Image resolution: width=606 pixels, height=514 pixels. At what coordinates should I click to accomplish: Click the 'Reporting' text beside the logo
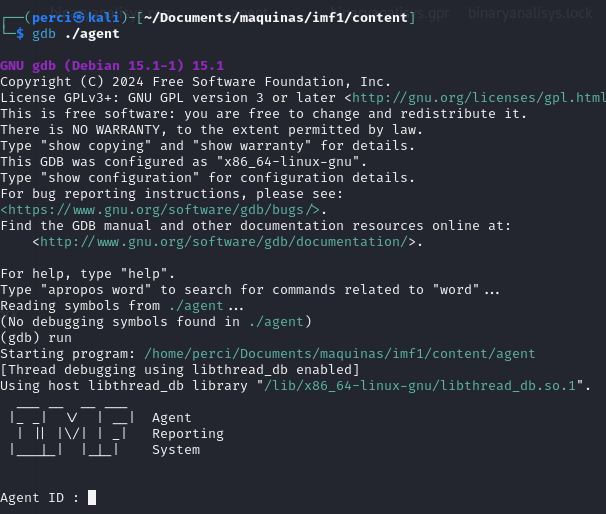click(x=187, y=434)
